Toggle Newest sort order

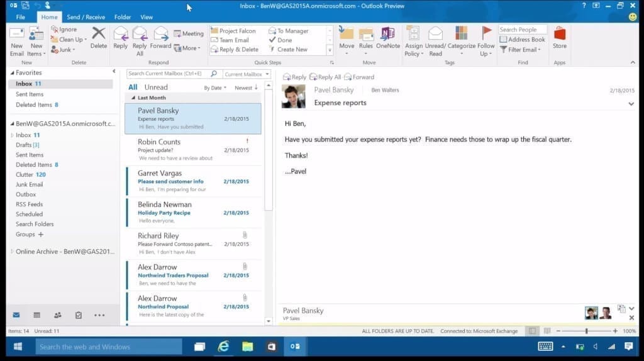tap(246, 87)
